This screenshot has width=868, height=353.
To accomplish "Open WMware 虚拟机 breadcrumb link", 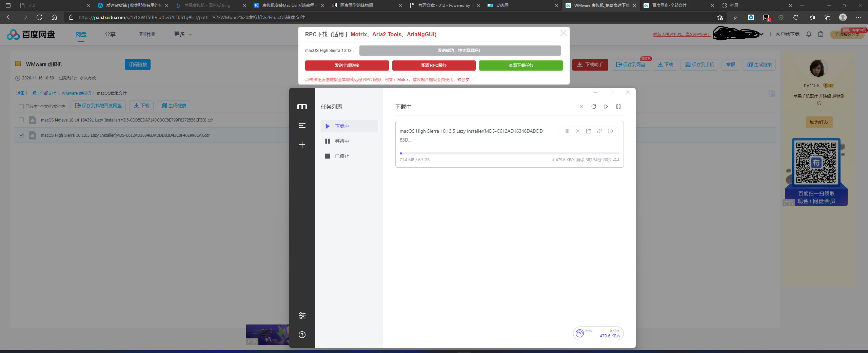I will 76,93.
